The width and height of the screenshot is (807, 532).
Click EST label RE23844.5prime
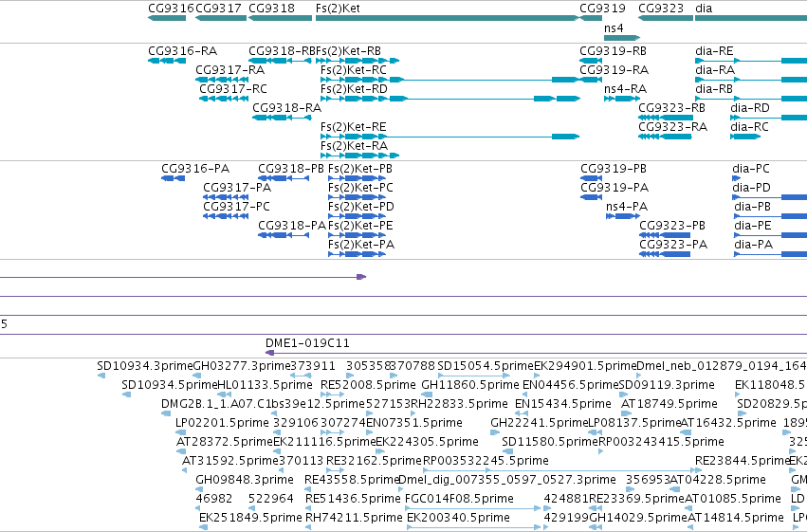pos(743,461)
